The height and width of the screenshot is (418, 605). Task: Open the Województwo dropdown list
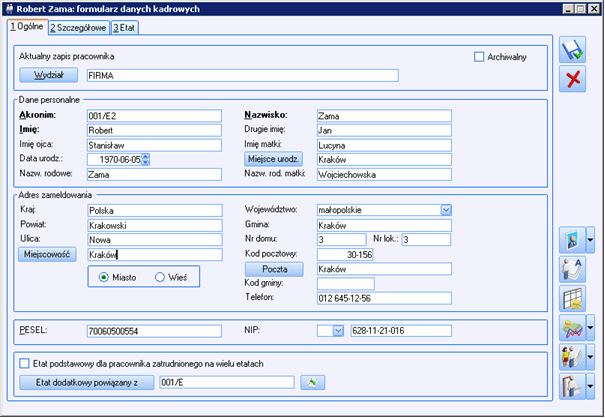[x=445, y=210]
